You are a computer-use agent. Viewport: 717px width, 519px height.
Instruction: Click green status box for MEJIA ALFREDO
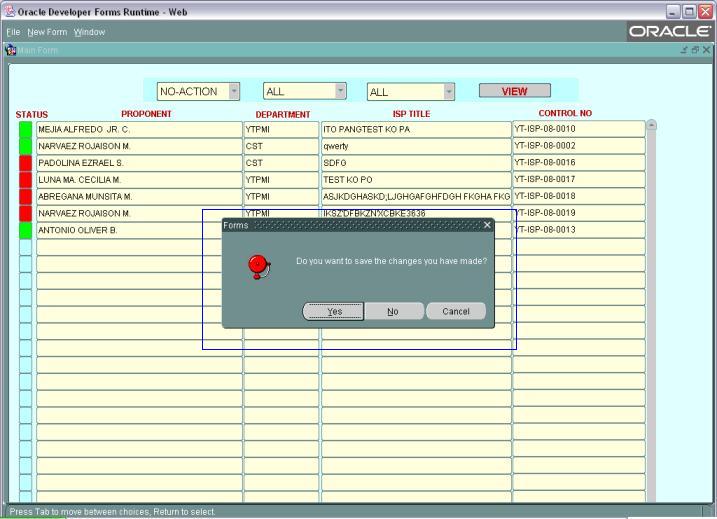[x=26, y=129]
